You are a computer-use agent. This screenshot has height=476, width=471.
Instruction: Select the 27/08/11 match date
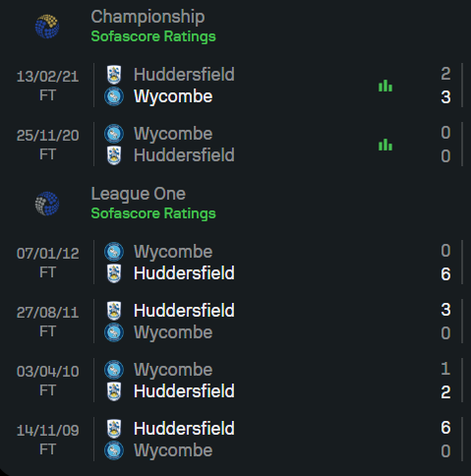pos(48,313)
